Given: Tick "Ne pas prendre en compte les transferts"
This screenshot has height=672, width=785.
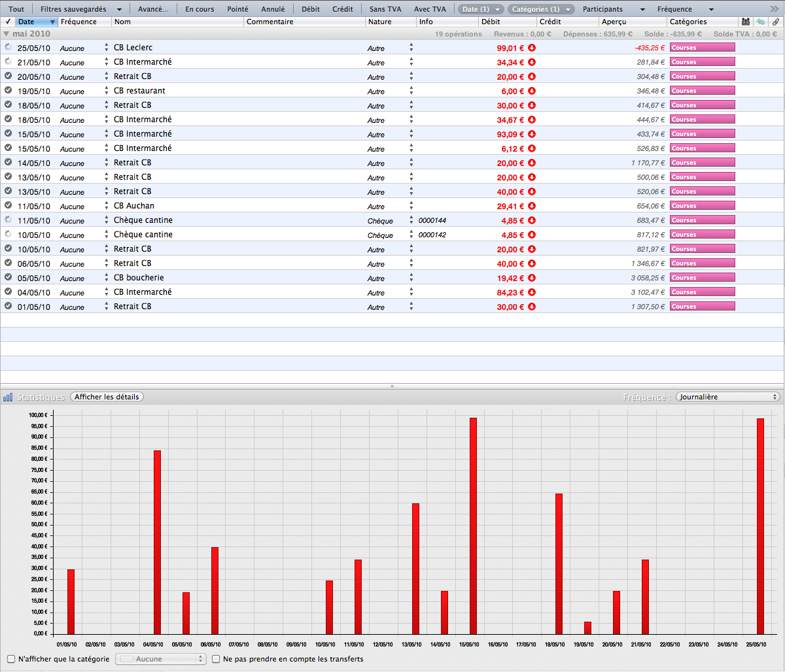Looking at the screenshot, I should coord(216,659).
